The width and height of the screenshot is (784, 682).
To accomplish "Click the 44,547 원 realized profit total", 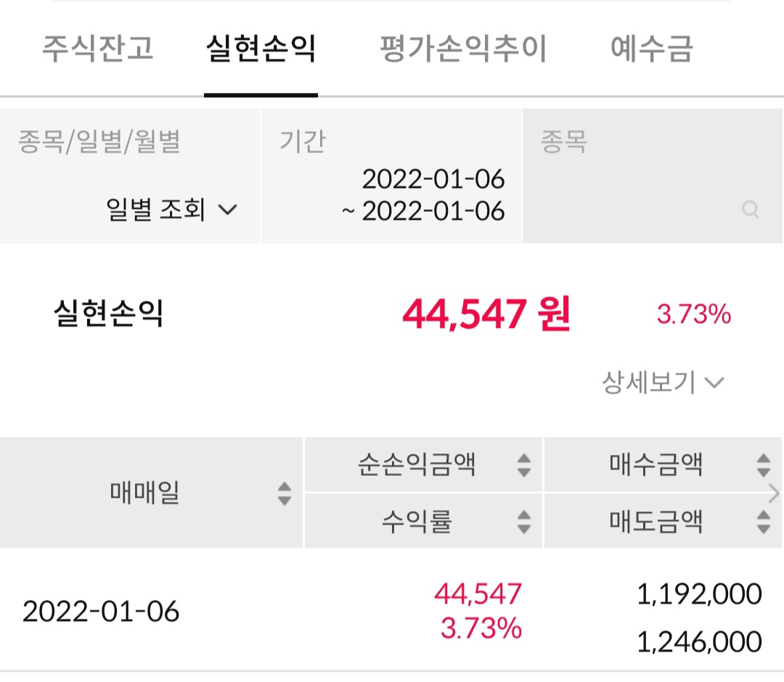I will coord(486,315).
